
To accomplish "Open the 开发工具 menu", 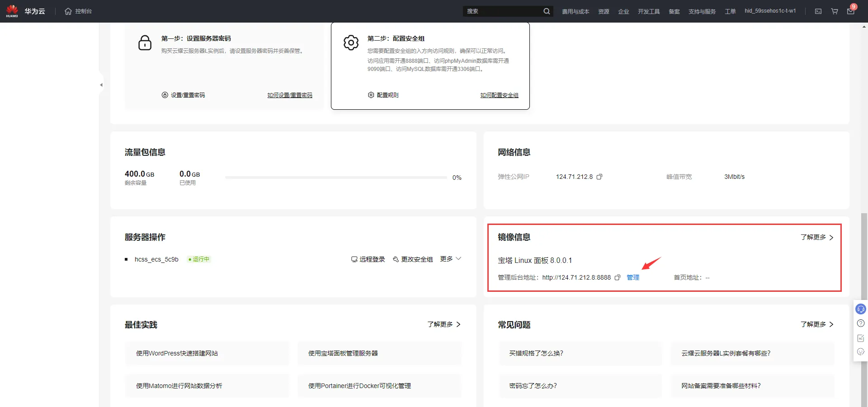I will [649, 11].
